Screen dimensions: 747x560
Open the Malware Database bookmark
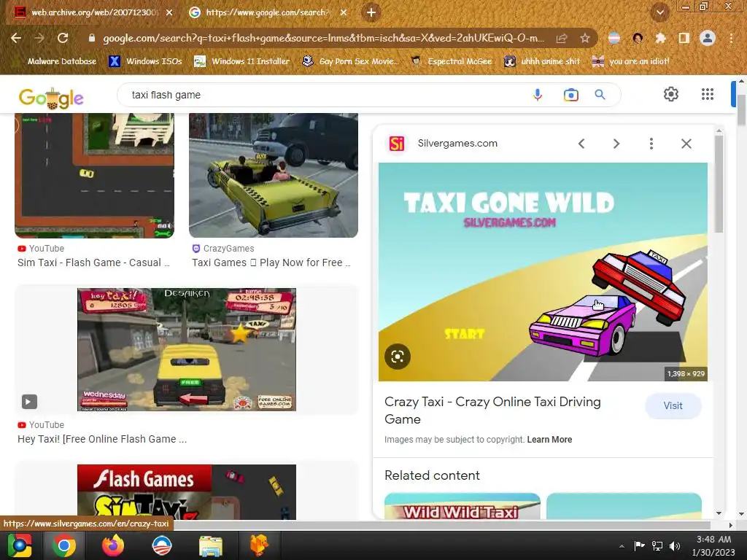(61, 61)
